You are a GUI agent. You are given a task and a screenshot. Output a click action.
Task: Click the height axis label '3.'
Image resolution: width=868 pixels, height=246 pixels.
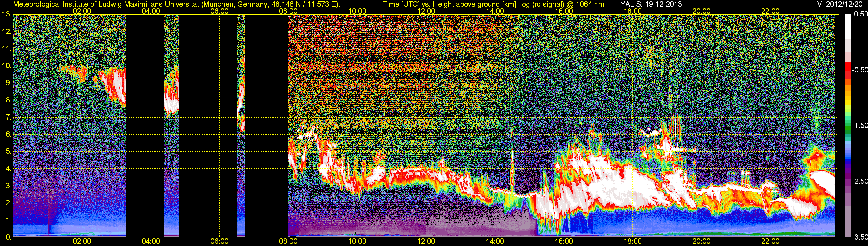pyautogui.click(x=8, y=186)
